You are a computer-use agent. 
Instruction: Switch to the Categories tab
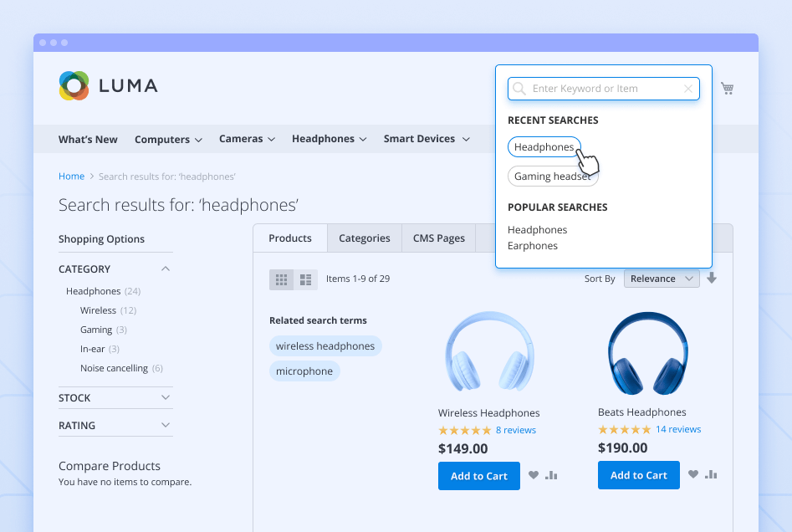(x=364, y=238)
